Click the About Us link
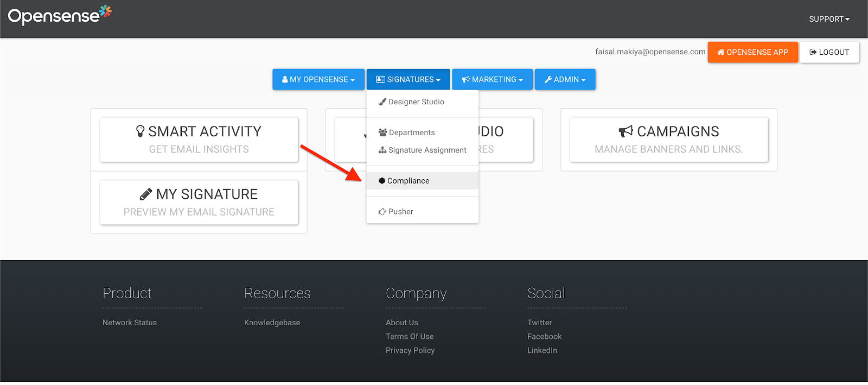This screenshot has height=385, width=868. coord(402,323)
